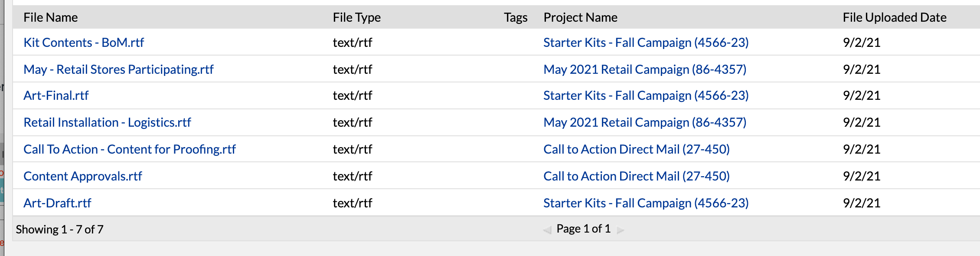Sort by Project Name column header
The image size is (980, 256).
[x=580, y=17]
